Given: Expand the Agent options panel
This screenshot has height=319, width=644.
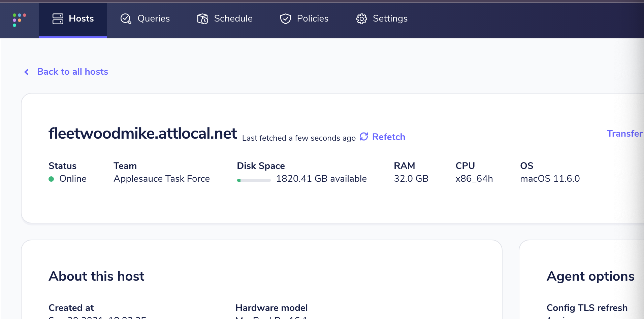Looking at the screenshot, I should pyautogui.click(x=590, y=276).
